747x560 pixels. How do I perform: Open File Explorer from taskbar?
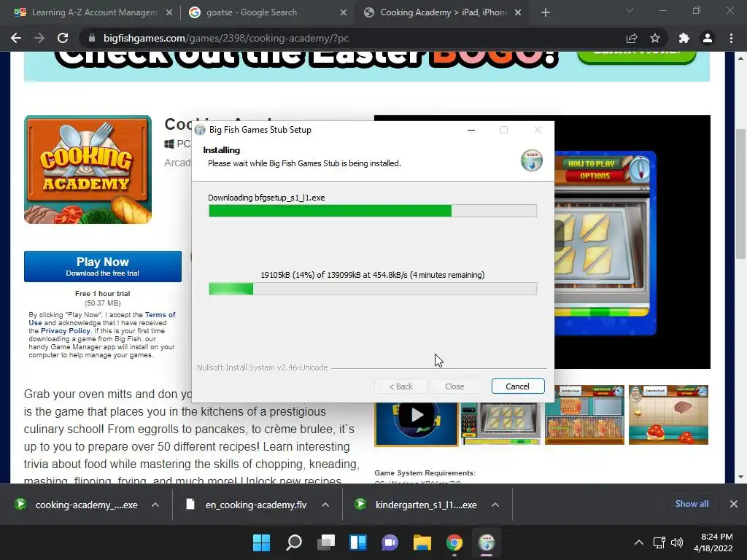coord(422,542)
